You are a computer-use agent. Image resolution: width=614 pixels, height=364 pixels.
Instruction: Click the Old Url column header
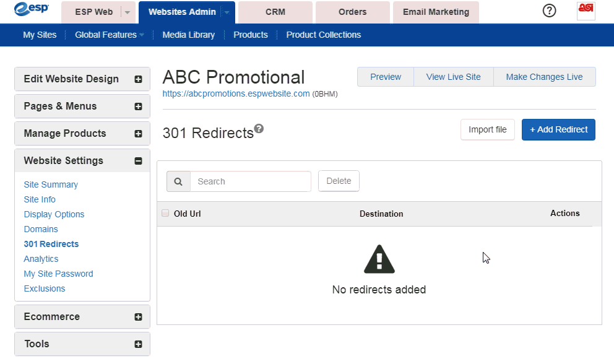tap(187, 214)
